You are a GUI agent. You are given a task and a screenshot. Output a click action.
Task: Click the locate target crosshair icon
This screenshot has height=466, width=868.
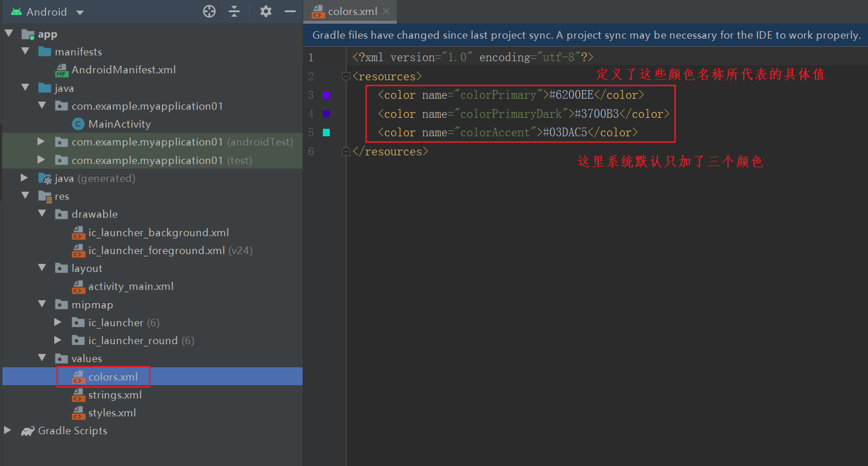[210, 12]
